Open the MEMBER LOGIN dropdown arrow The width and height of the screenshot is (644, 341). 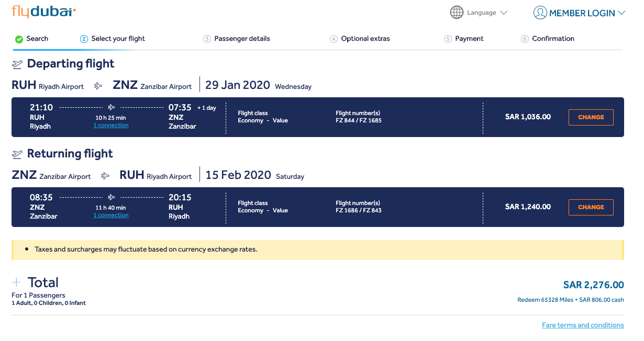pos(621,13)
